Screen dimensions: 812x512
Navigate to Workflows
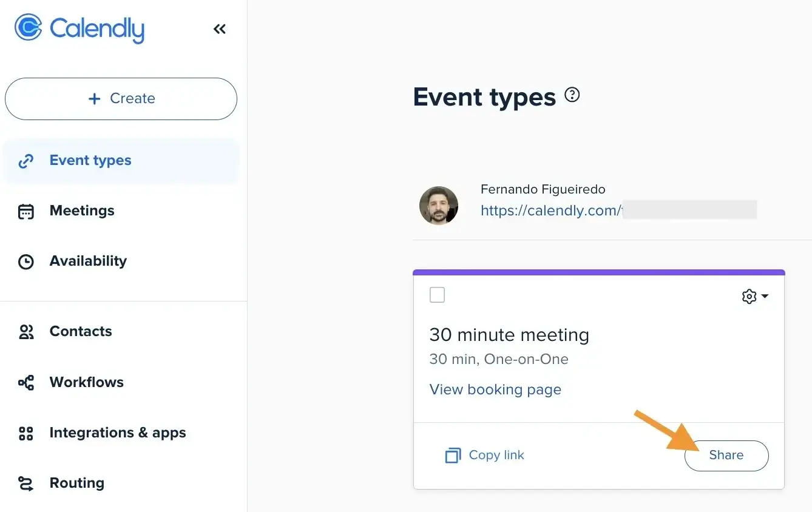pyautogui.click(x=121, y=382)
